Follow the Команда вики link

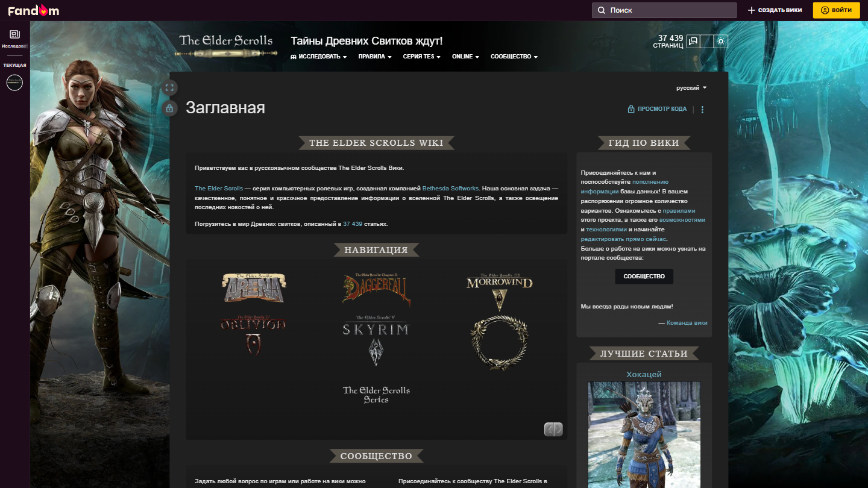coord(687,323)
